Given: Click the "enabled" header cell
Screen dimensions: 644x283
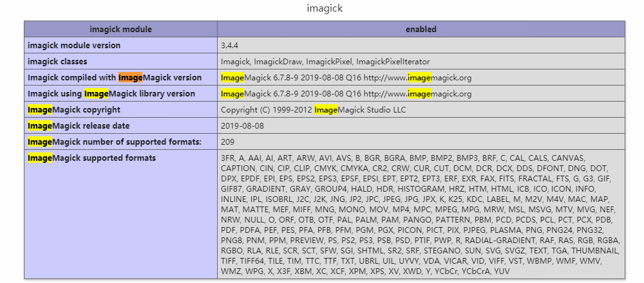Looking at the screenshot, I should pos(421,30).
